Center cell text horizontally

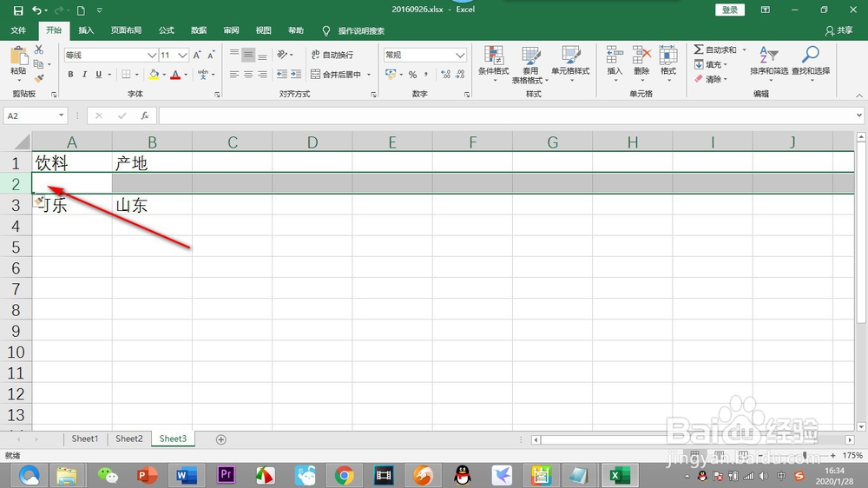pyautogui.click(x=248, y=74)
